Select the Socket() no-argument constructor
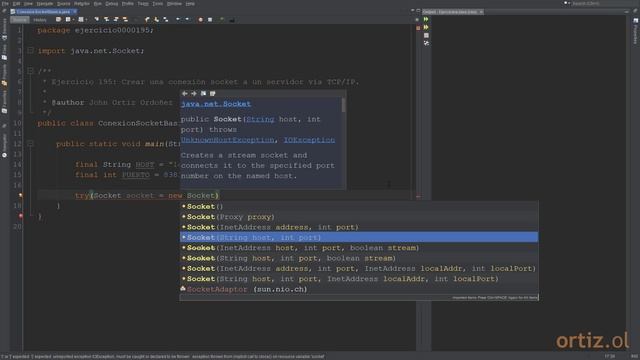The width and height of the screenshot is (640, 360). pos(359,207)
